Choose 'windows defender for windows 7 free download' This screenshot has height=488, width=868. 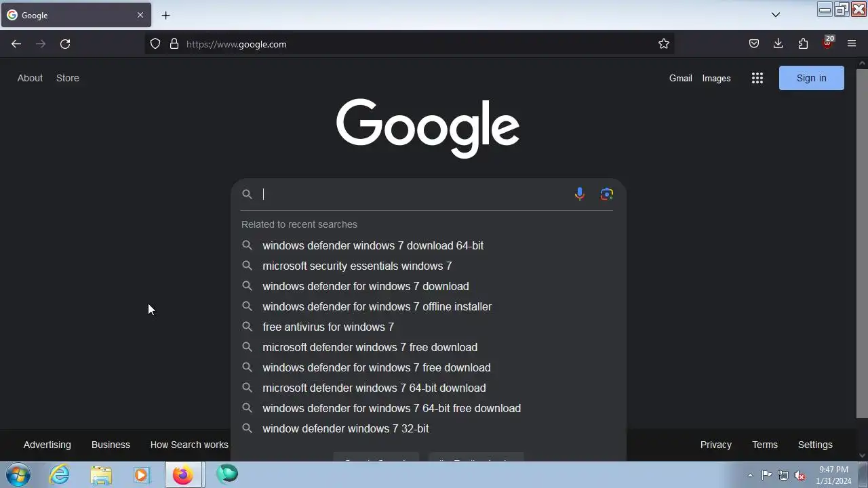pyautogui.click(x=429, y=367)
